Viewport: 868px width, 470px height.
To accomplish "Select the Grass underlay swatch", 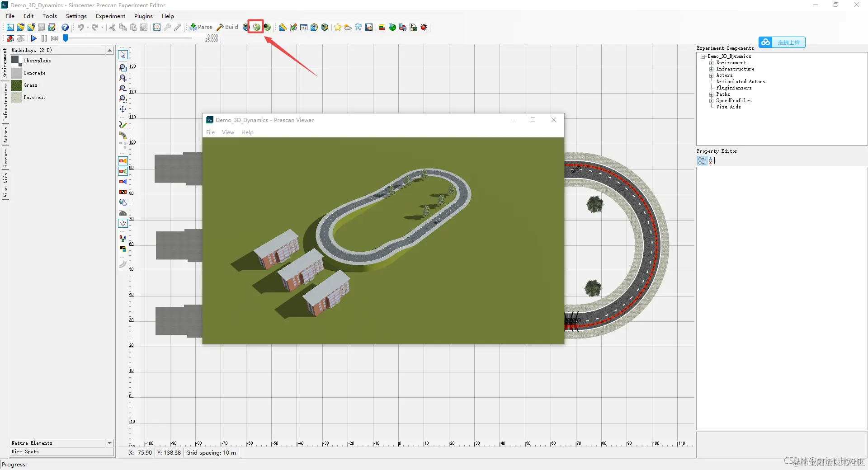I will tap(17, 85).
